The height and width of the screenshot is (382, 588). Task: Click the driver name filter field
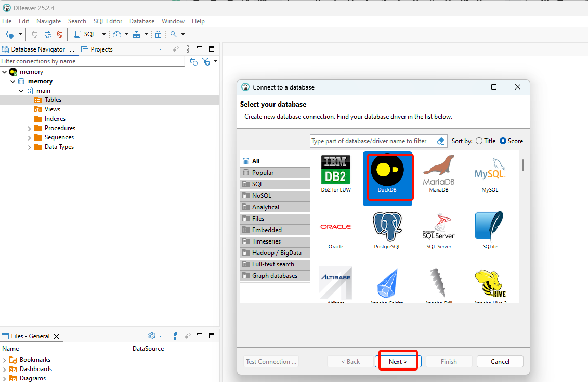(372, 141)
